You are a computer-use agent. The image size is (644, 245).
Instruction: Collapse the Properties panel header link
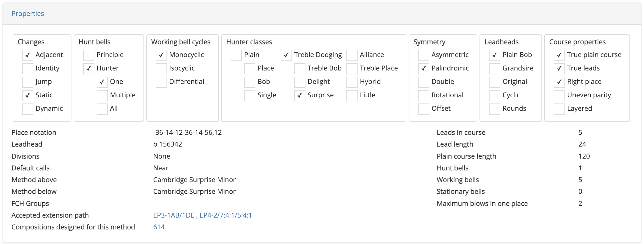point(27,13)
